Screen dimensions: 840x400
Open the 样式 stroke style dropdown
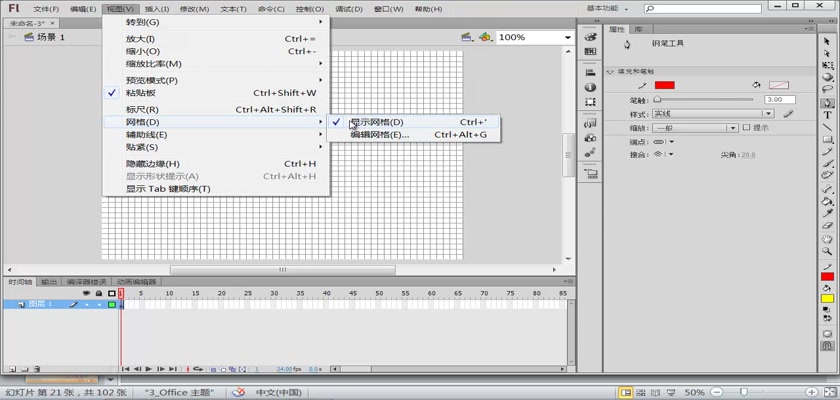click(x=712, y=114)
